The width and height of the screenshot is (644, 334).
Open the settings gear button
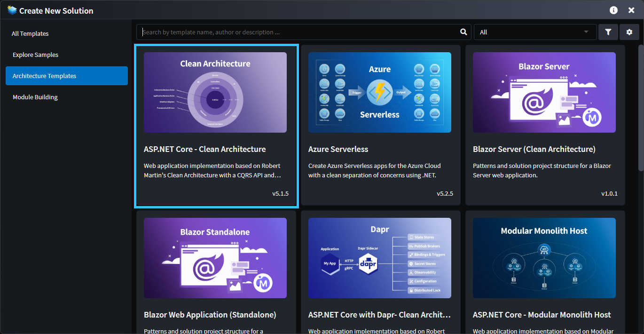click(x=629, y=32)
